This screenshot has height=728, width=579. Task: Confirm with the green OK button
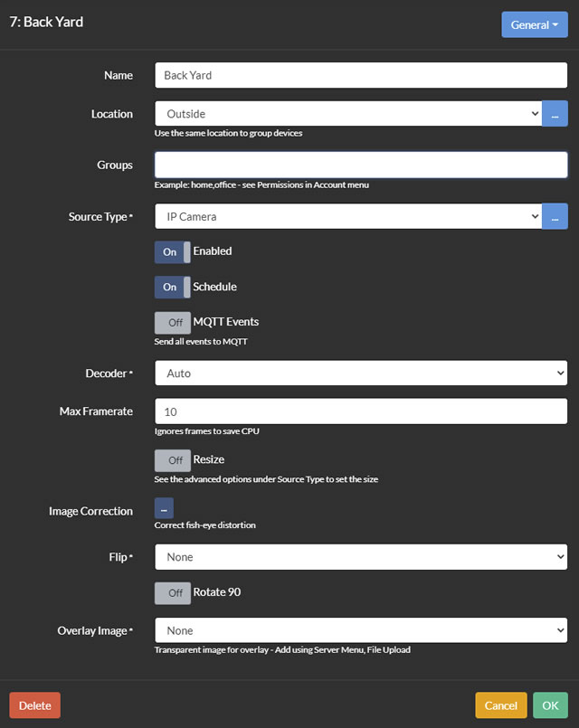[x=551, y=705]
